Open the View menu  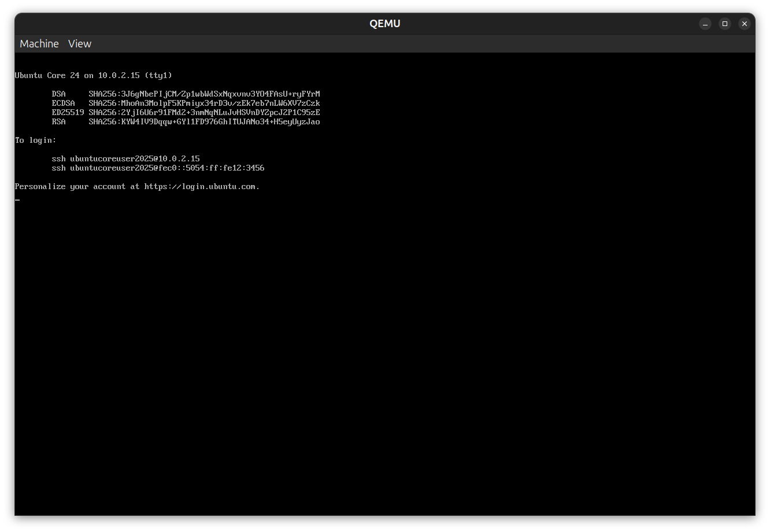[x=80, y=44]
